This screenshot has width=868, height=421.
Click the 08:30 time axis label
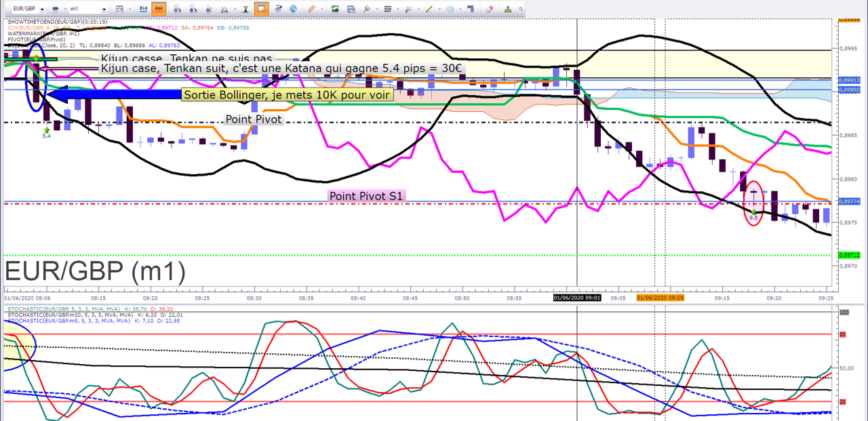point(254,298)
